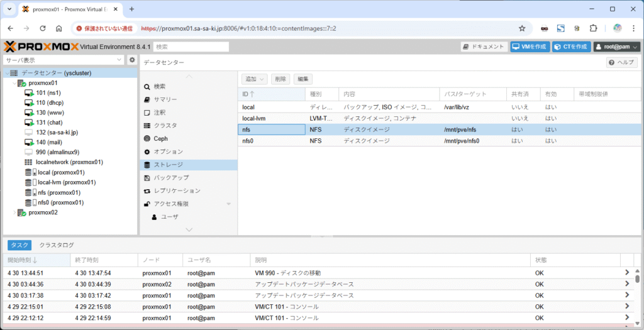
Task: Collapse the アクセス権限 menu section
Action: (x=229, y=204)
